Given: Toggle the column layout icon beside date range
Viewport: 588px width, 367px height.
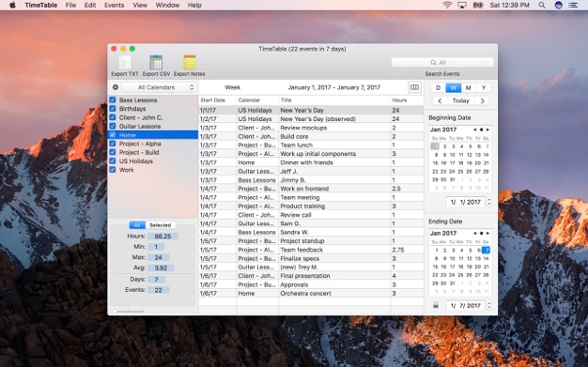Looking at the screenshot, I should coord(414,87).
